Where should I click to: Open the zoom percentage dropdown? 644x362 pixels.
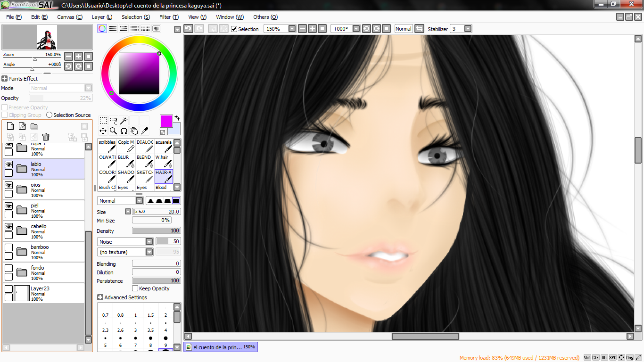(x=292, y=29)
